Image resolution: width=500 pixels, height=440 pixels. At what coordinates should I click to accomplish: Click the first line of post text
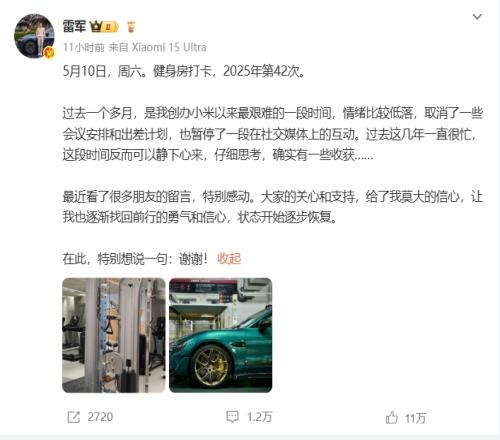click(x=184, y=71)
